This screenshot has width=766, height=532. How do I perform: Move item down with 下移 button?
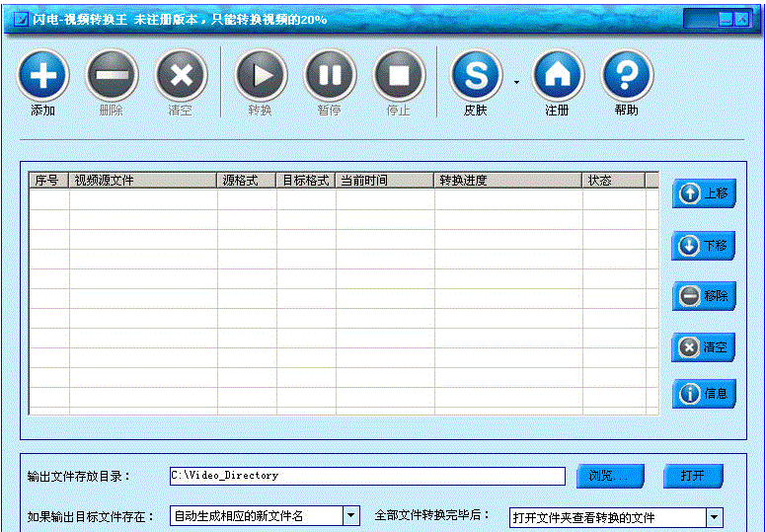pos(704,245)
